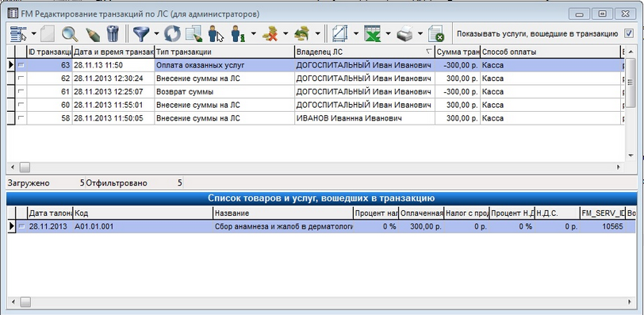This screenshot has width=644, height=315.
Task: Check the row checkbox for transaction 61
Action: (21, 91)
